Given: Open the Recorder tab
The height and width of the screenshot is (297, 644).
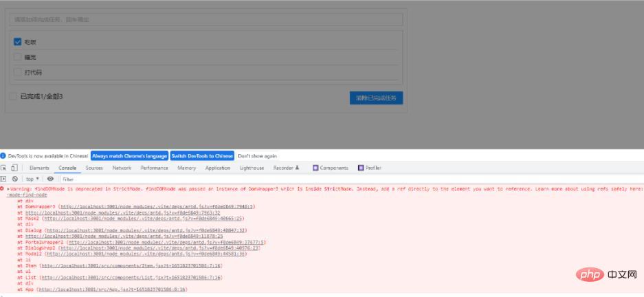Looking at the screenshot, I should [x=287, y=168].
